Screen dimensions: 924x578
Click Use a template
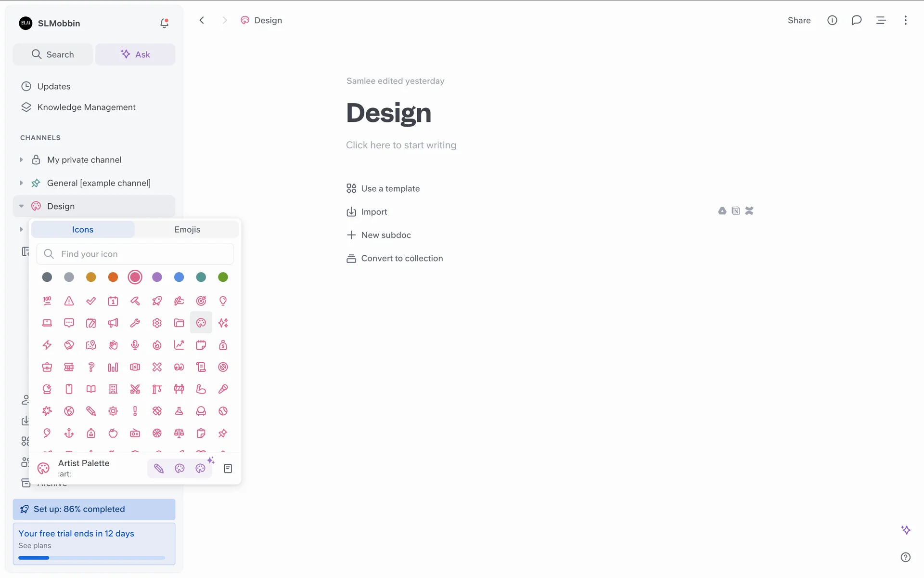(x=390, y=188)
